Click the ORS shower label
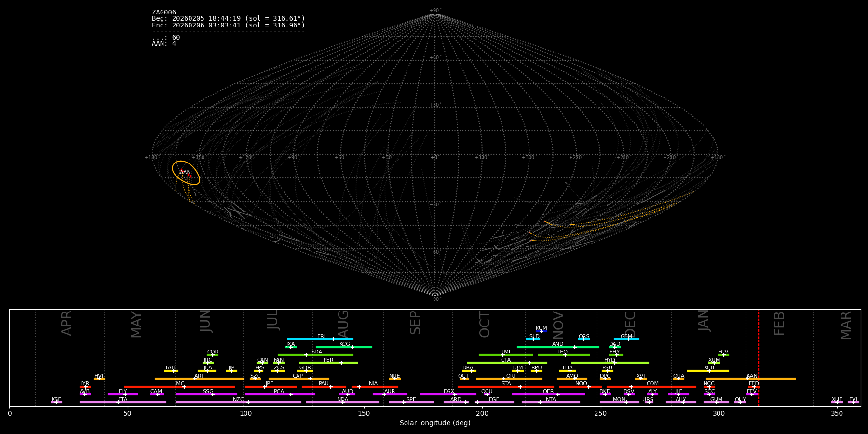Screen dimensions: 868x434 (584, 337)
